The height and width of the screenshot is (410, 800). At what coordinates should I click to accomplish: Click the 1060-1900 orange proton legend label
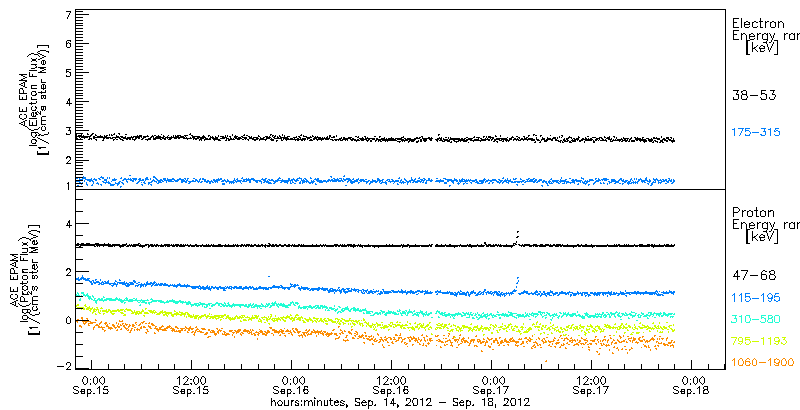762,363
